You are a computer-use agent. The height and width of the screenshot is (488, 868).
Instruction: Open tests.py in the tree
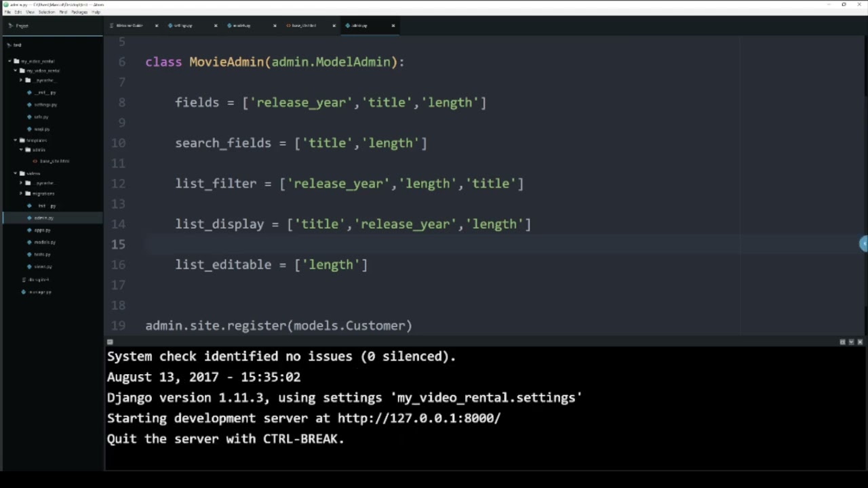pyautogui.click(x=42, y=254)
